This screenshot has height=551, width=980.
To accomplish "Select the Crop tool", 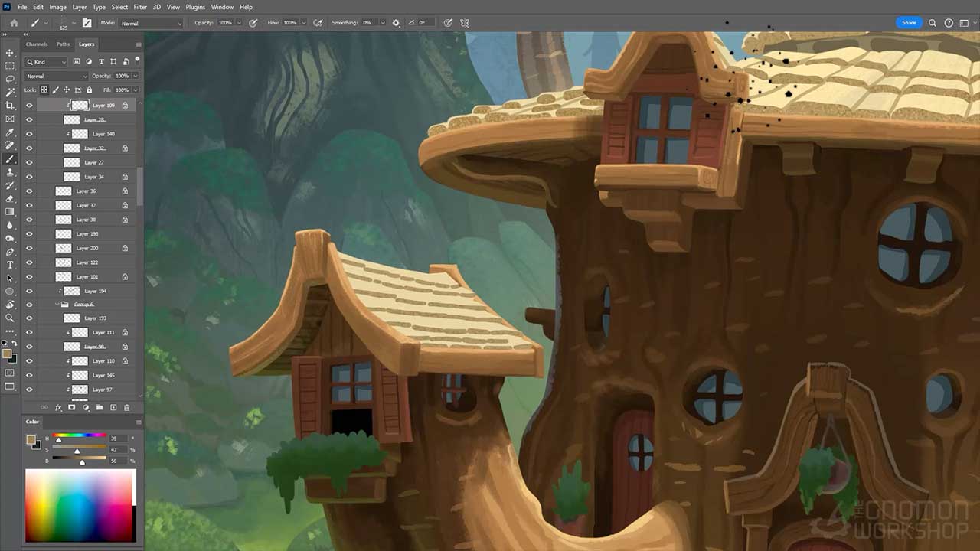I will click(10, 103).
